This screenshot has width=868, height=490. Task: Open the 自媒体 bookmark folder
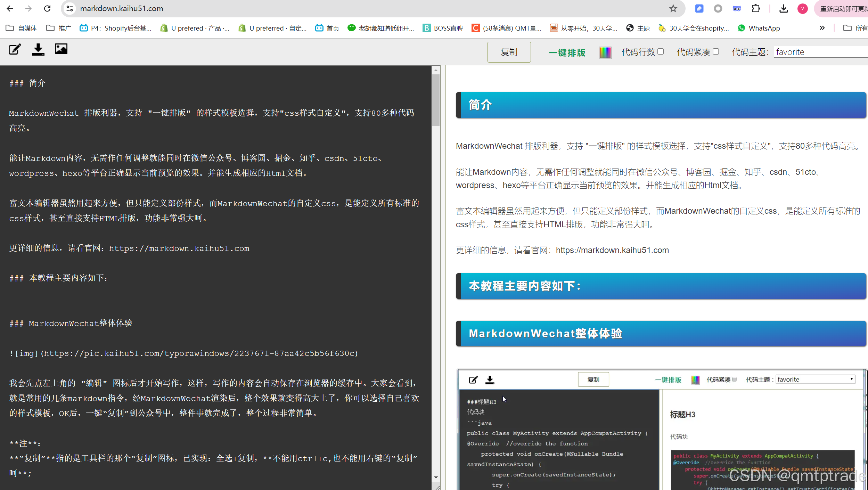click(x=22, y=28)
